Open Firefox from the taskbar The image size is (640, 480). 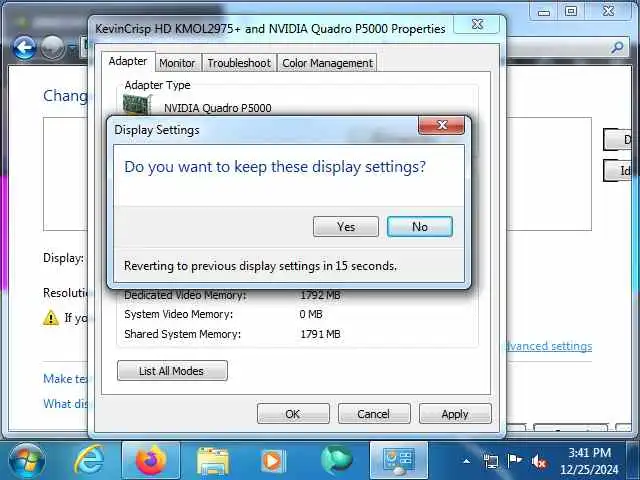151,460
